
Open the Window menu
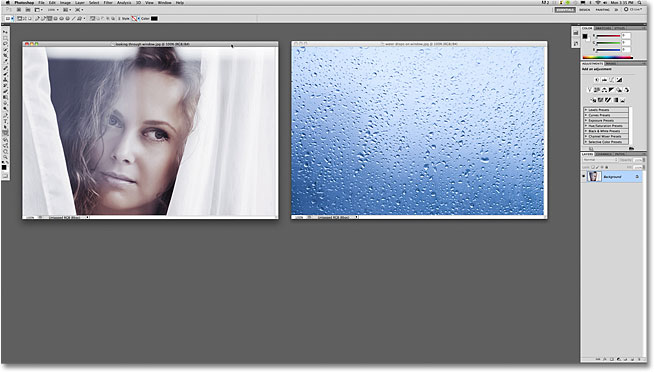coord(164,3)
